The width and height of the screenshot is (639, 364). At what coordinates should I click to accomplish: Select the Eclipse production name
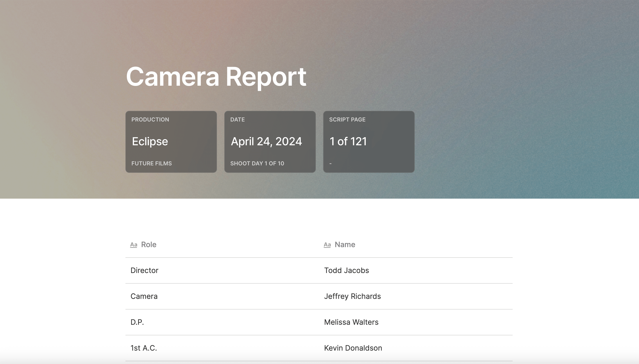click(150, 142)
